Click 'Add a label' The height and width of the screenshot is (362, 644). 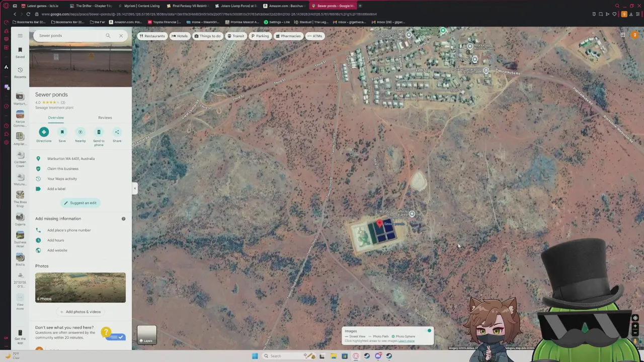pyautogui.click(x=56, y=189)
